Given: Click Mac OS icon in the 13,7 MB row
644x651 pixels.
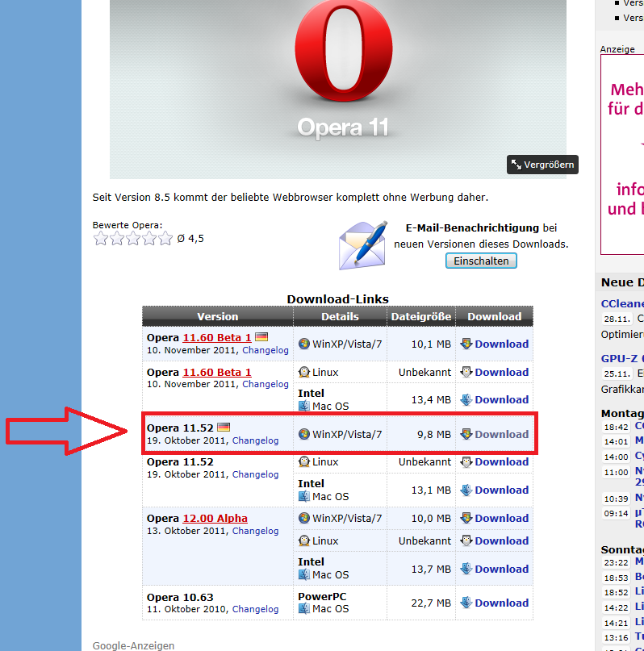Looking at the screenshot, I should pyautogui.click(x=304, y=574).
